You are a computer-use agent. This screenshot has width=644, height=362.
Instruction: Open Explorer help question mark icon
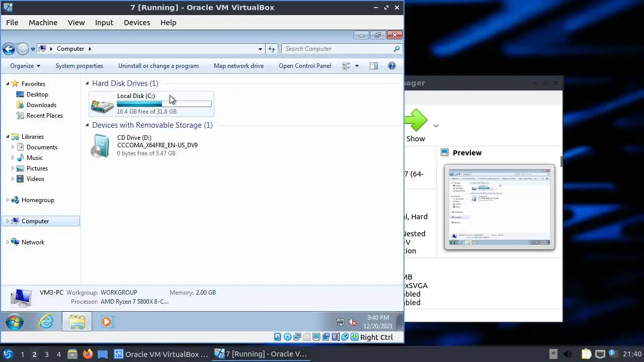392,66
